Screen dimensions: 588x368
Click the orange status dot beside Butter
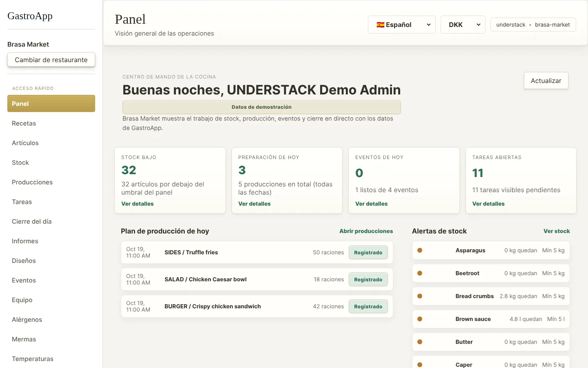pyautogui.click(x=420, y=342)
